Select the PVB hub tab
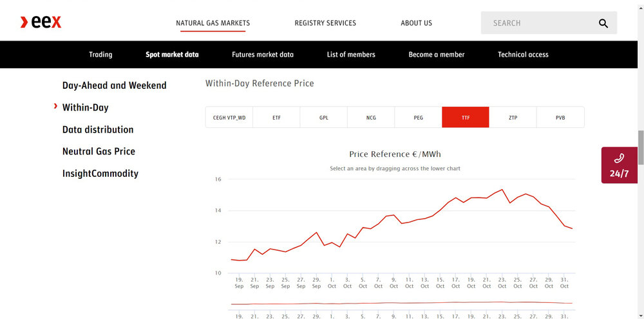 click(560, 118)
